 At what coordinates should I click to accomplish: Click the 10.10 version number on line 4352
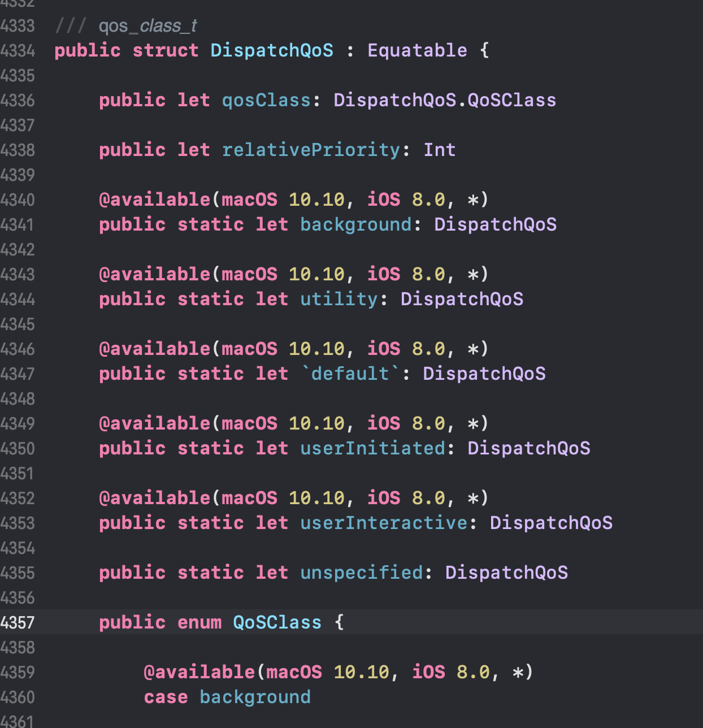pos(316,498)
